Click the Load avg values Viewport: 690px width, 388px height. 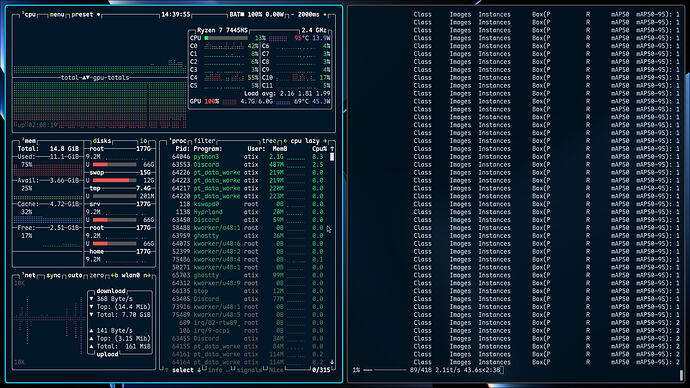(305, 94)
